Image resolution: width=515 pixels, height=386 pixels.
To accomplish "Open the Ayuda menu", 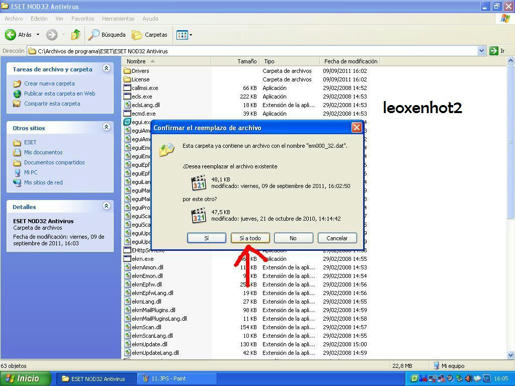I will pos(150,19).
